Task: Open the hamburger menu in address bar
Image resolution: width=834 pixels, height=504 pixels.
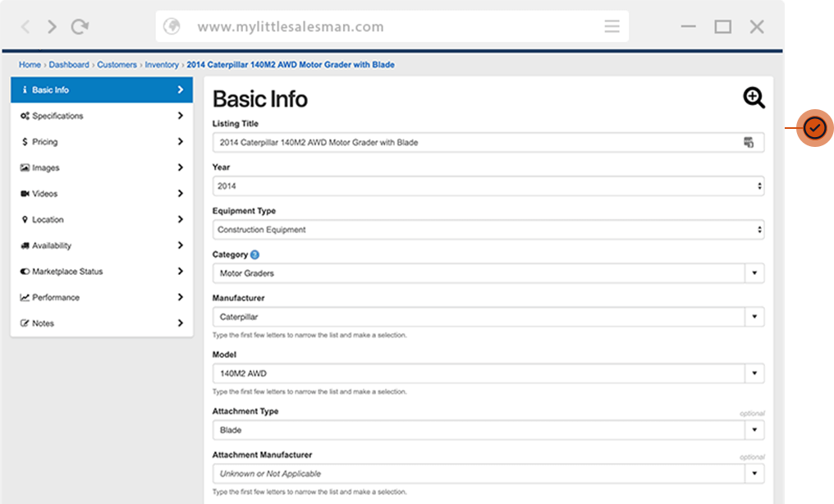Action: 612,26
